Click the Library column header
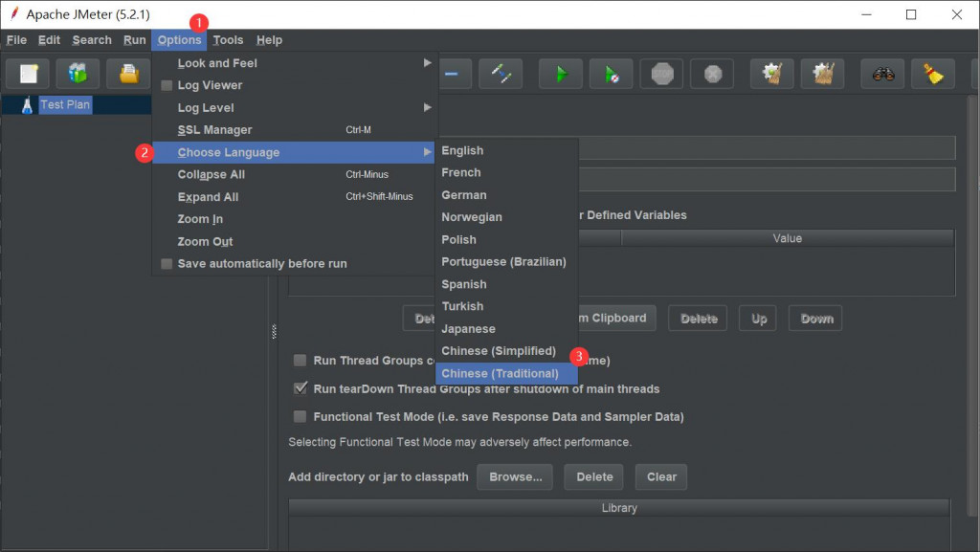Image resolution: width=980 pixels, height=552 pixels. [x=619, y=508]
